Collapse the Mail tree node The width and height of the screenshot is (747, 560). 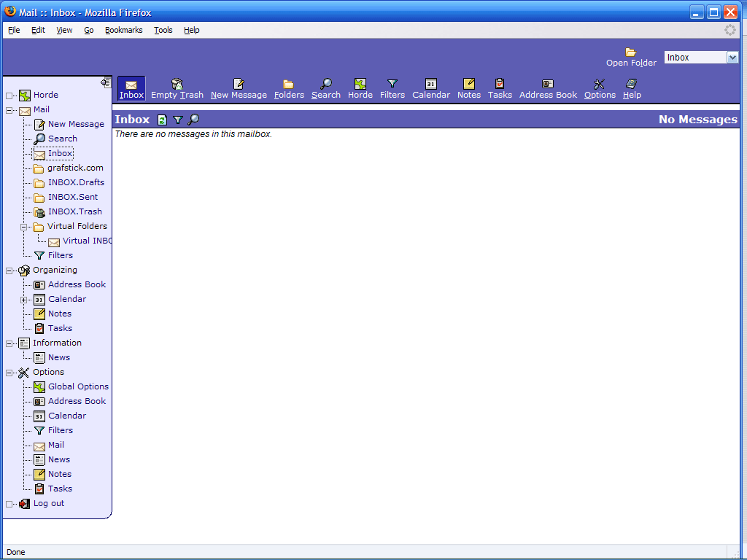pyautogui.click(x=9, y=110)
